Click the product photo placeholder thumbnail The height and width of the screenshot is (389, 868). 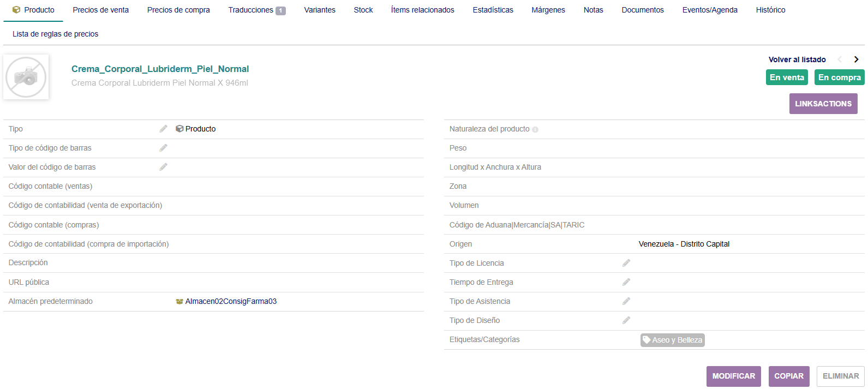(x=26, y=77)
